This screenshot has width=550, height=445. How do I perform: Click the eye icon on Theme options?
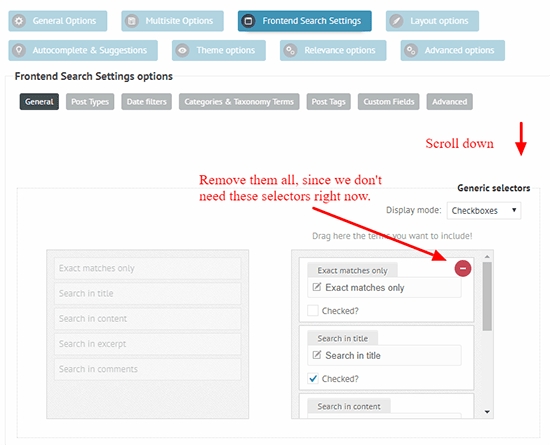coord(182,50)
